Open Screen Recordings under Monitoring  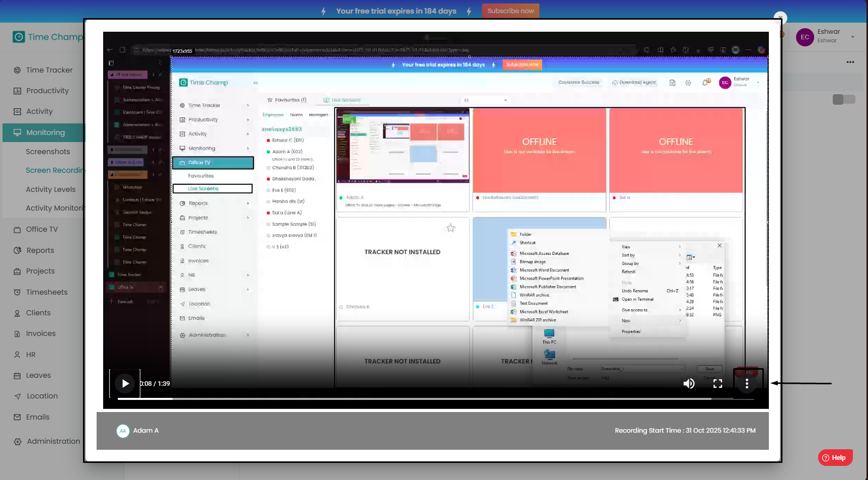click(54, 170)
